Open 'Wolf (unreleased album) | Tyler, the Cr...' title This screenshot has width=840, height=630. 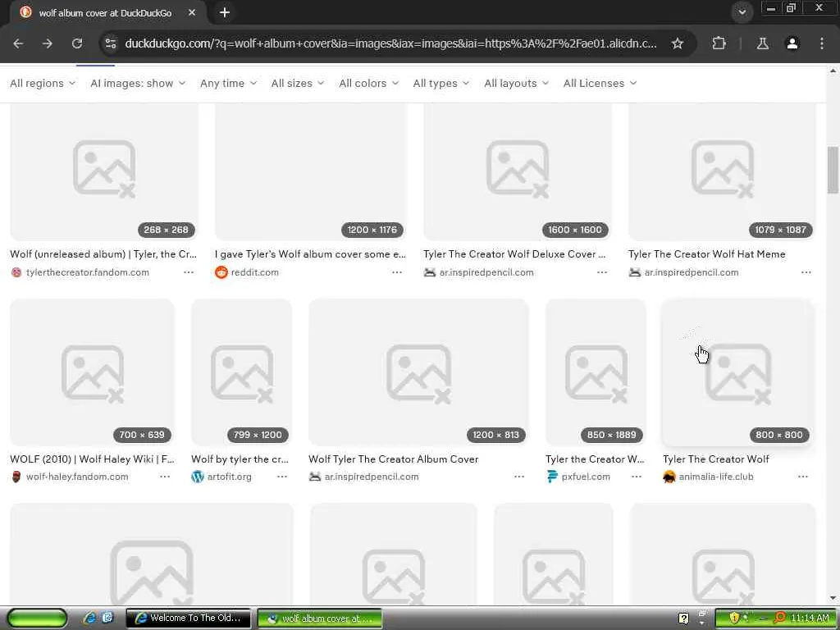coord(103,254)
